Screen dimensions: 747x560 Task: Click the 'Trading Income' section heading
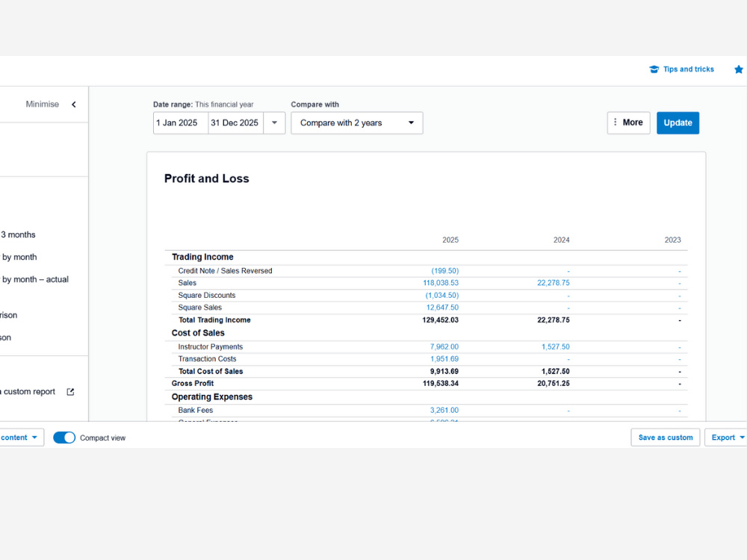[202, 257]
